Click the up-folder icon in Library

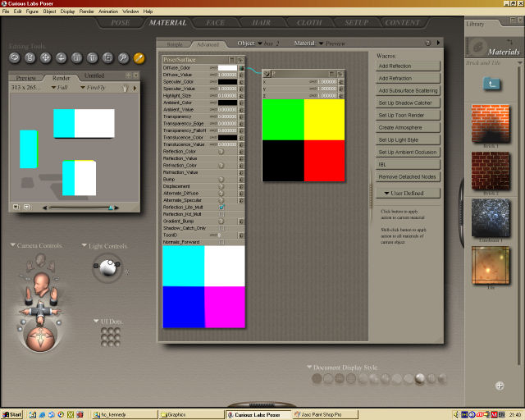point(492,84)
